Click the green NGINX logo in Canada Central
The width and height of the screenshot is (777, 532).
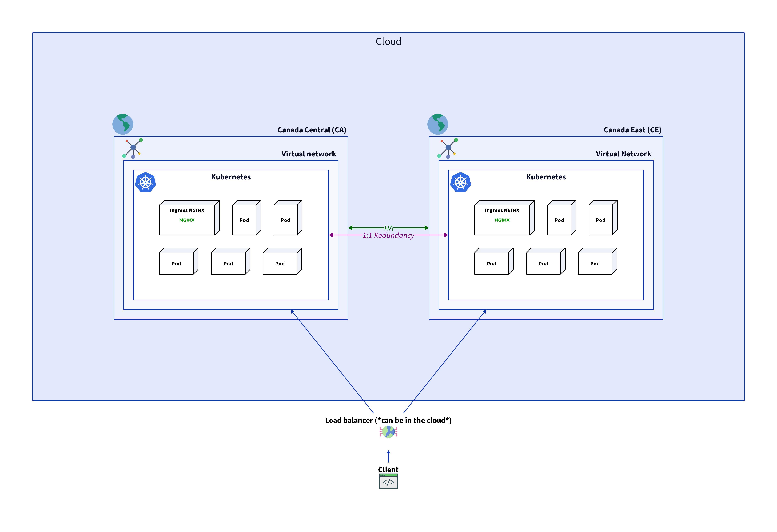coord(187,220)
